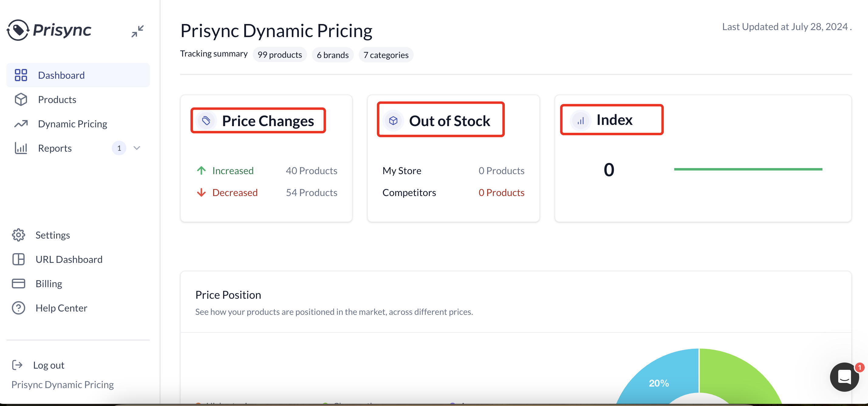This screenshot has width=868, height=406.
Task: Select the Dynamic Pricing arrow icon
Action: pos(21,124)
